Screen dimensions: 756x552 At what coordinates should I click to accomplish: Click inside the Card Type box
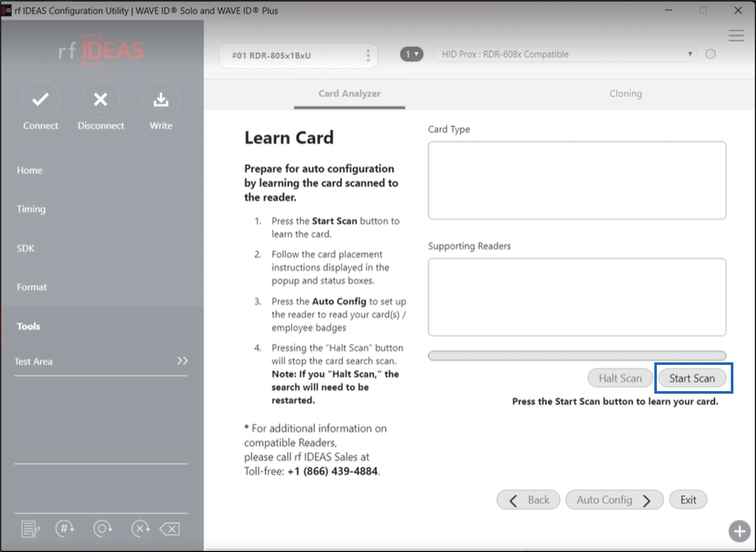click(x=577, y=180)
